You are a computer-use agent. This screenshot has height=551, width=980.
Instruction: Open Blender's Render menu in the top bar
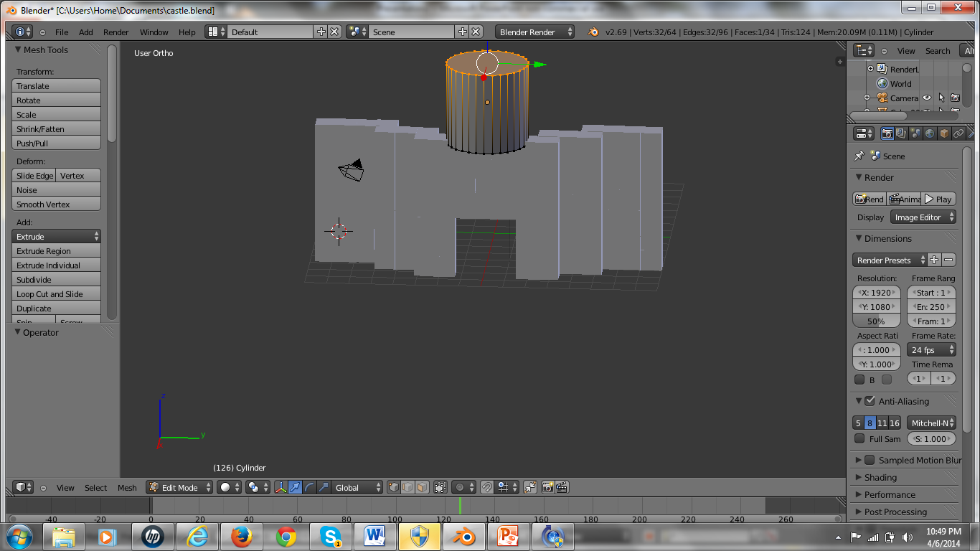[x=115, y=32]
